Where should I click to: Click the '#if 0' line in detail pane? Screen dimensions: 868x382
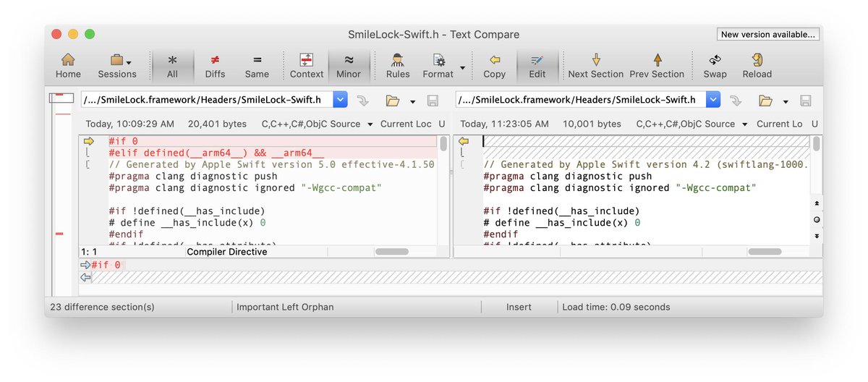click(x=106, y=265)
